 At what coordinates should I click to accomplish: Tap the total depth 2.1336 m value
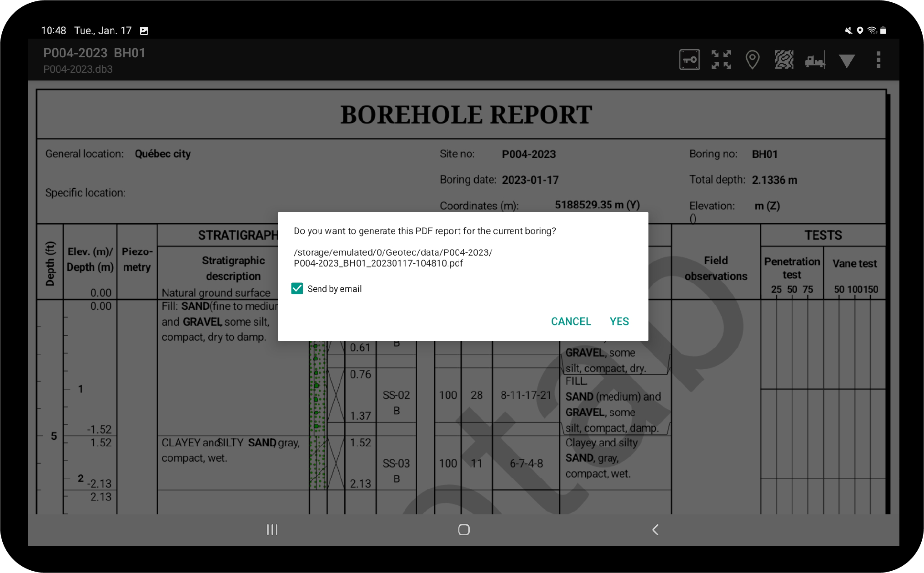pos(774,180)
